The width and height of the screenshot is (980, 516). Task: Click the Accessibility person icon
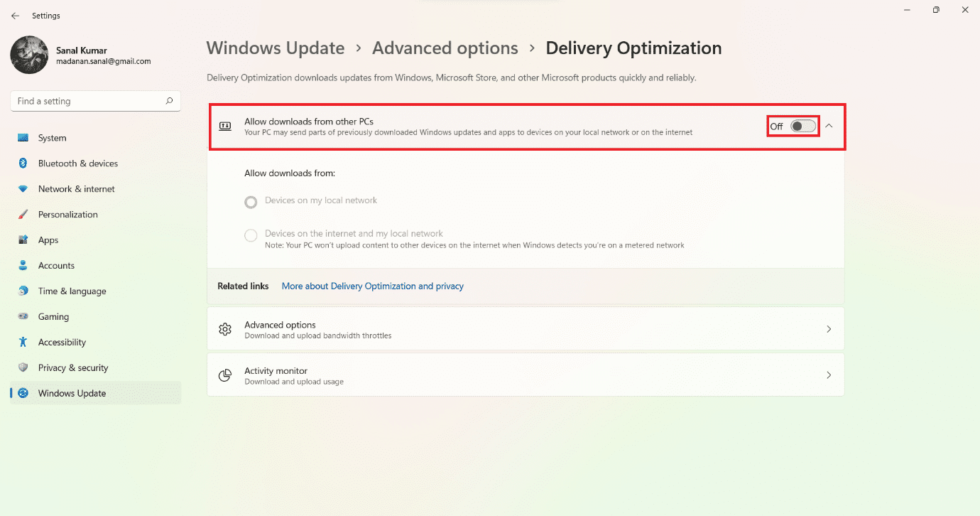click(23, 342)
